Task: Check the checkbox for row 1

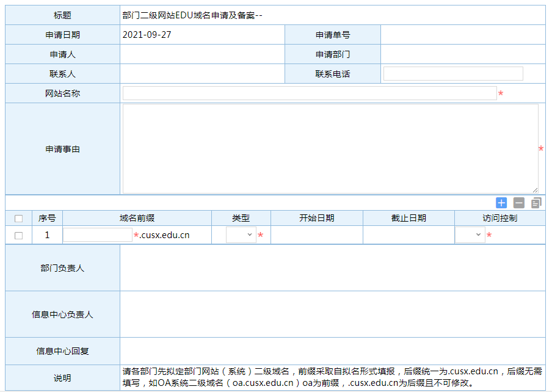Action: [18, 235]
